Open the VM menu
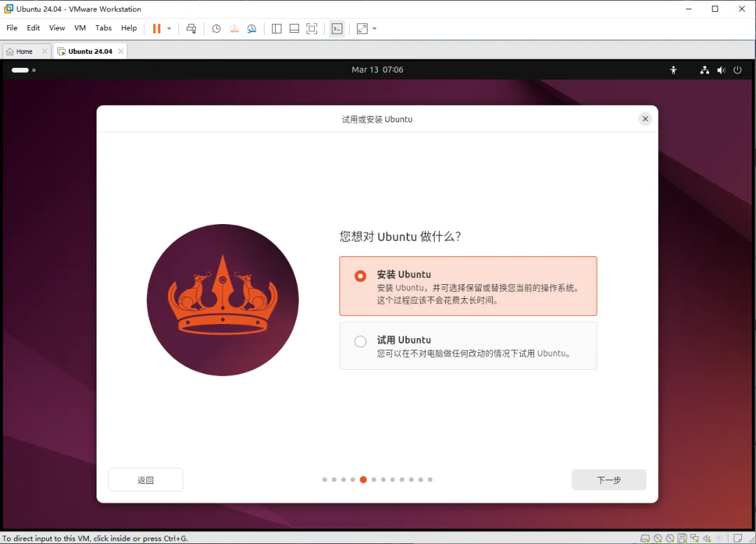The image size is (756, 544). [x=80, y=28]
